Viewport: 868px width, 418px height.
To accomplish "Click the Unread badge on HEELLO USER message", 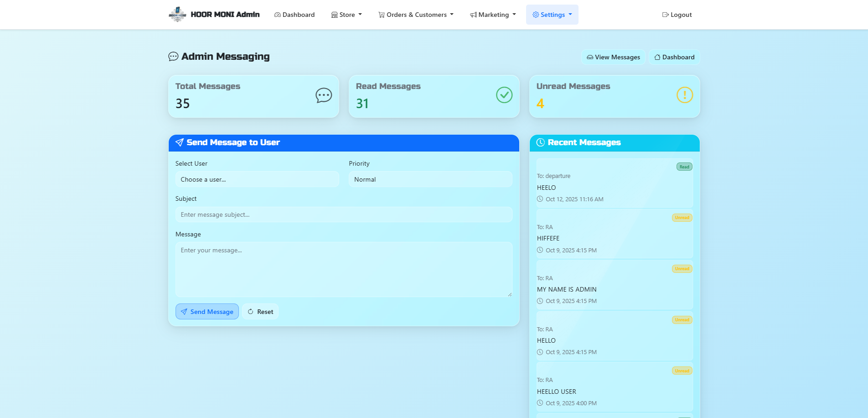I will click(x=682, y=371).
